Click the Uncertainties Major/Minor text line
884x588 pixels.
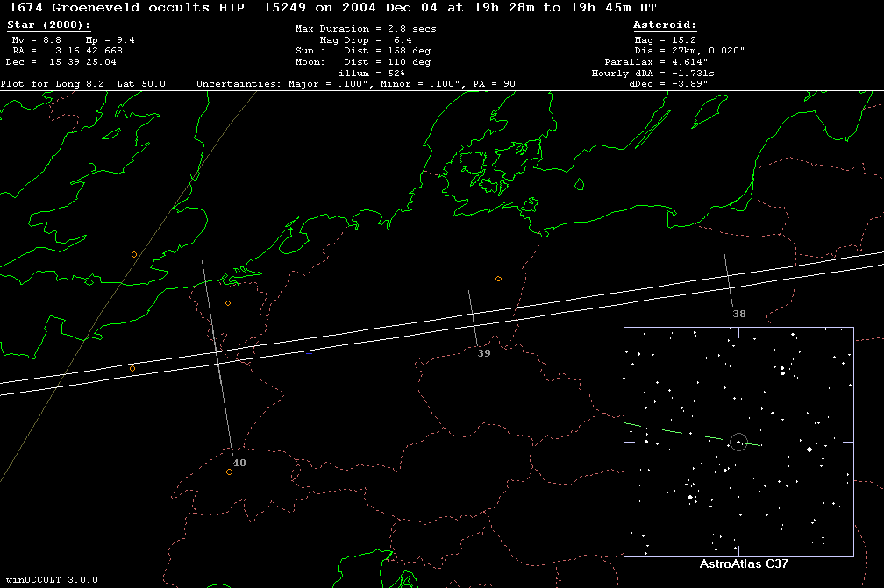pos(355,84)
